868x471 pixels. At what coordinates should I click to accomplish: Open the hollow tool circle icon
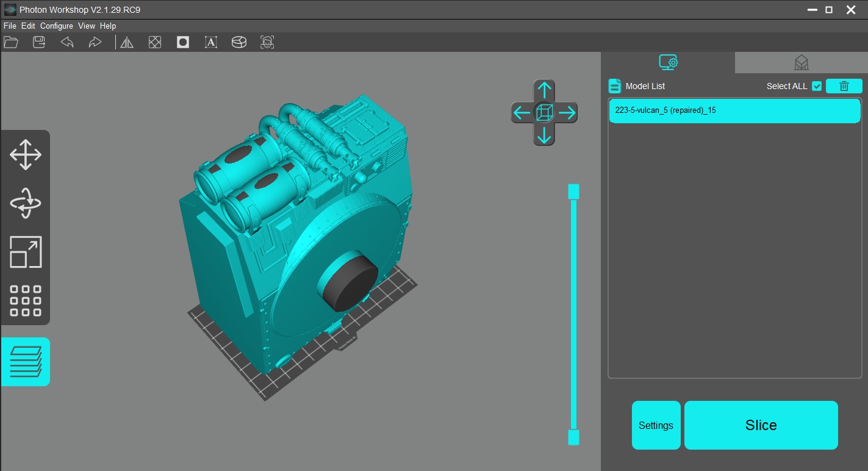[x=183, y=42]
